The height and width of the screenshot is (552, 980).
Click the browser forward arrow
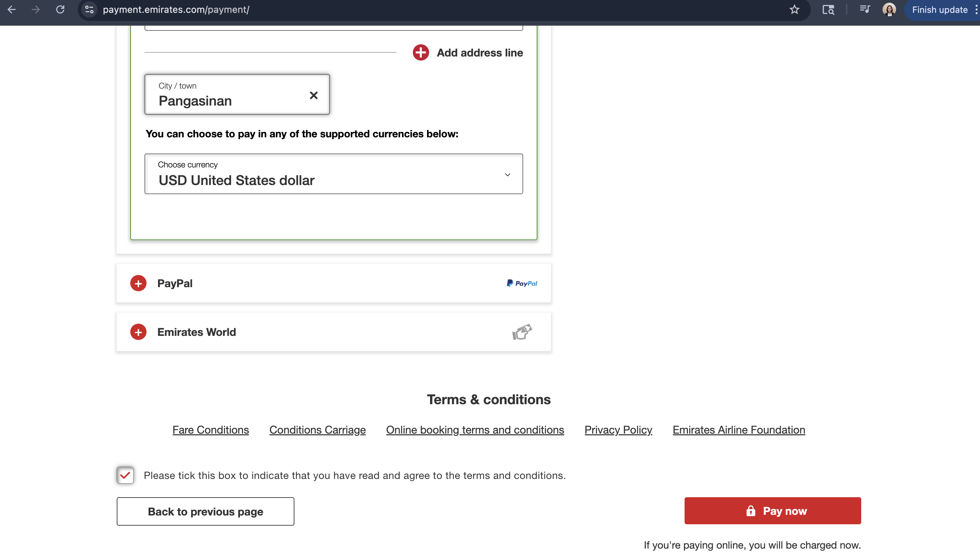pyautogui.click(x=36, y=9)
